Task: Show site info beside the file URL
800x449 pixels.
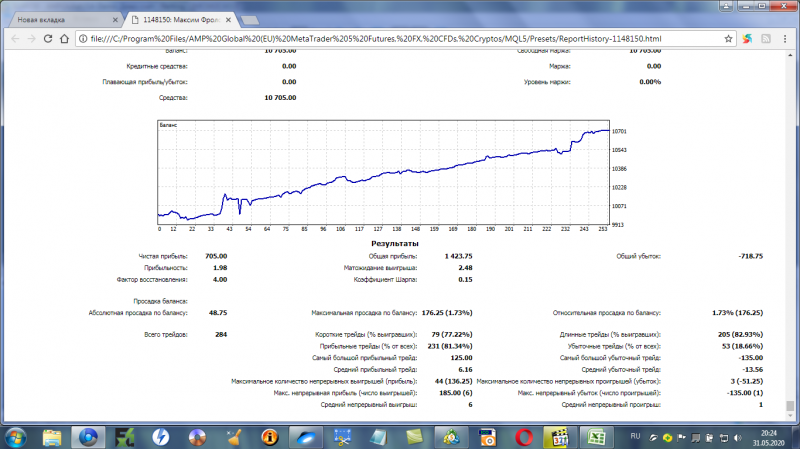Action: tap(83, 39)
